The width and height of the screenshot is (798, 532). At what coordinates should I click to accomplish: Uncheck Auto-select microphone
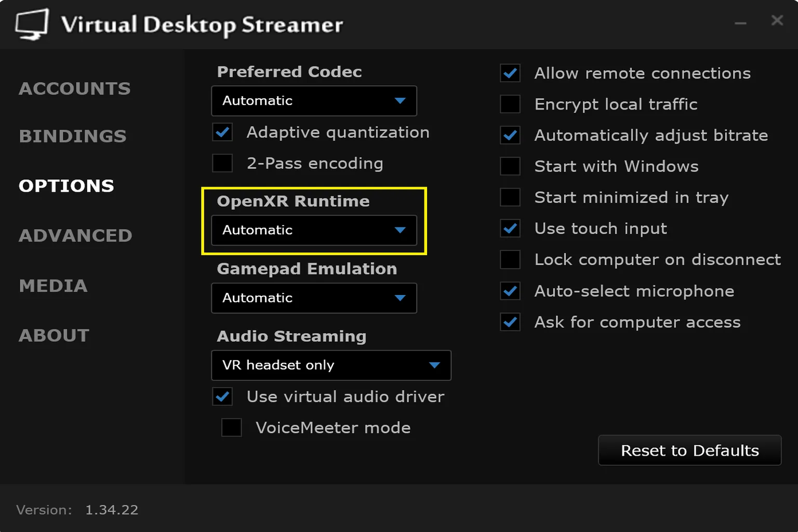pyautogui.click(x=510, y=291)
